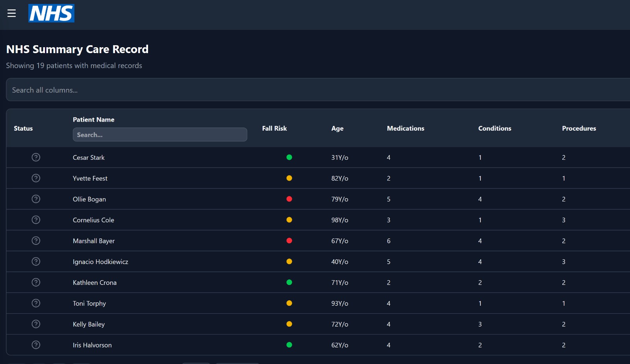Sort by the Fall Risk column header
The image size is (630, 364).
pos(274,128)
